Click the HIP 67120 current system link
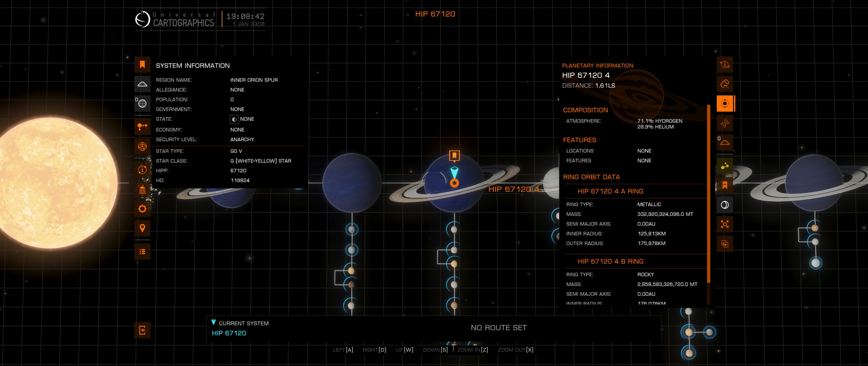 coord(229,333)
